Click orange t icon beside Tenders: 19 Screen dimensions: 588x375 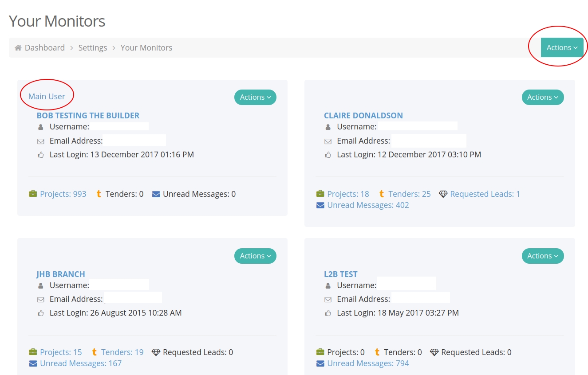[95, 352]
